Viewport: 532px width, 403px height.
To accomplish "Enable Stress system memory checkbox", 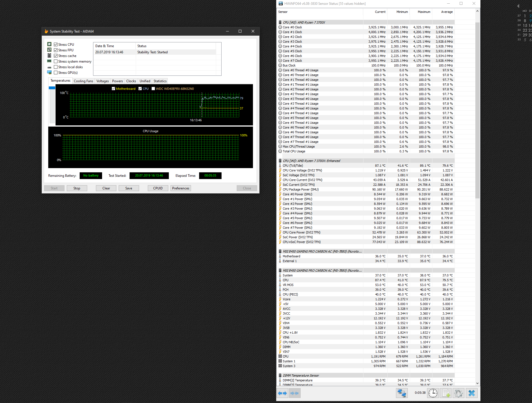I will click(56, 61).
